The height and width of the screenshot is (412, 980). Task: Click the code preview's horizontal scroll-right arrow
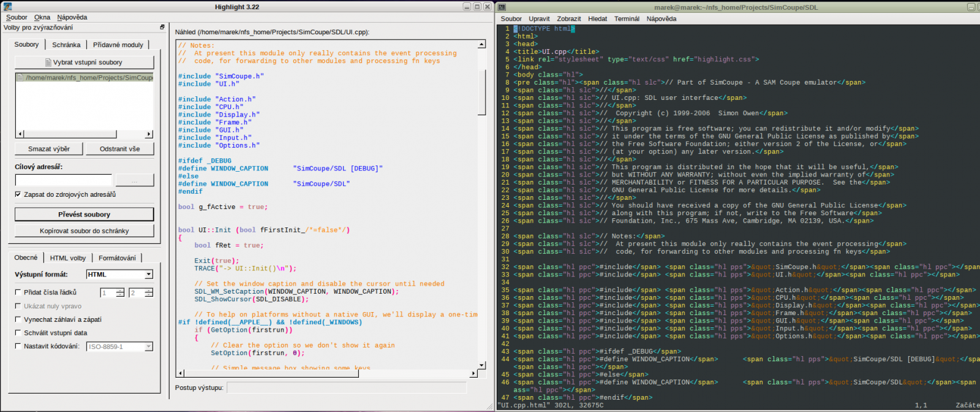pos(473,373)
